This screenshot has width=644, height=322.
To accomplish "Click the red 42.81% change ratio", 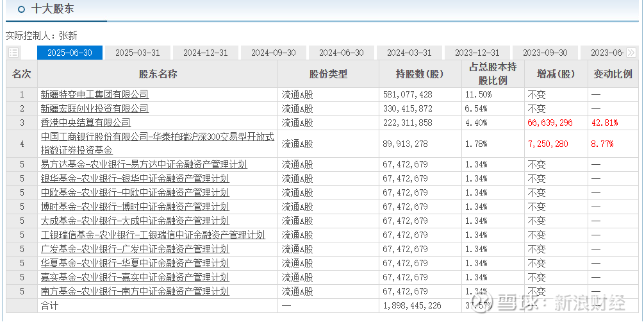I will click(x=604, y=123).
